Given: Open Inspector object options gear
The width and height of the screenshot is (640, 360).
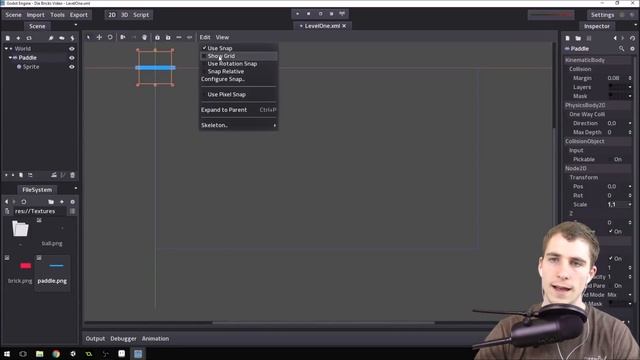Looking at the screenshot, I should tap(632, 49).
